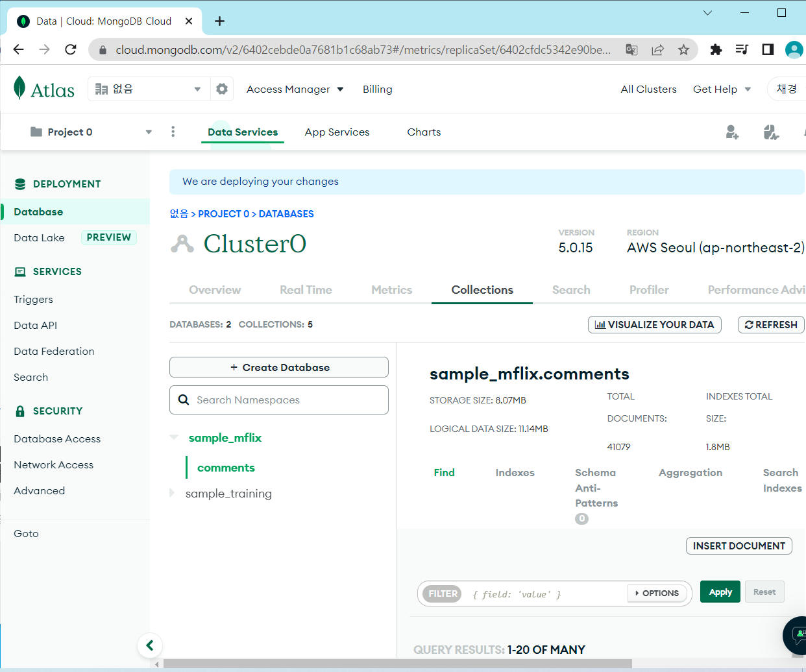
Task: Collapse the sample_mflix database
Action: (x=174, y=437)
